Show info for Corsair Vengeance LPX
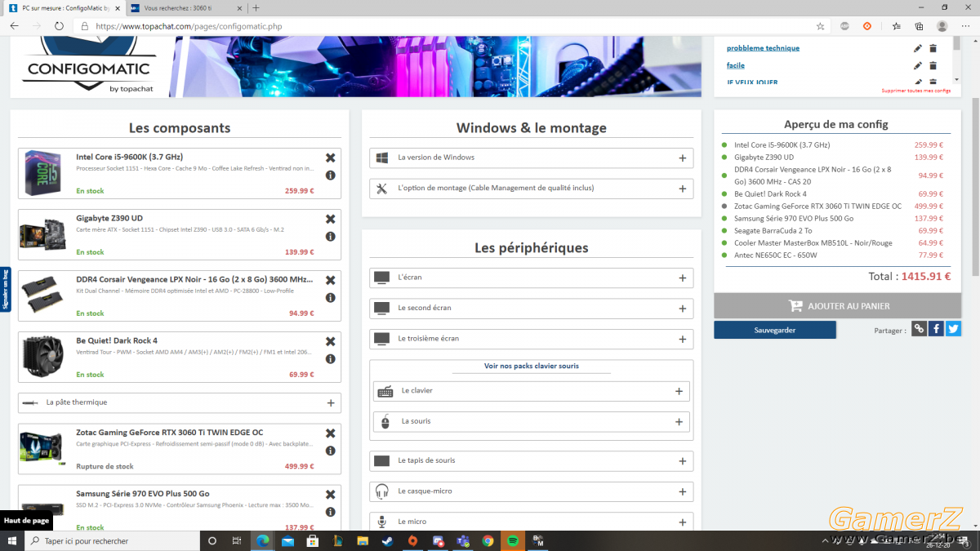Viewport: 980px width, 551px height. pos(330,298)
